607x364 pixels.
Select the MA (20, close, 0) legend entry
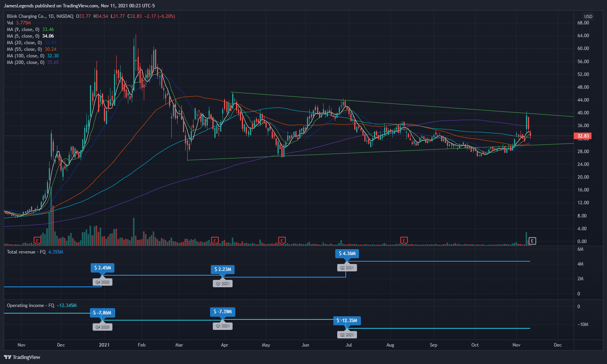(31, 43)
